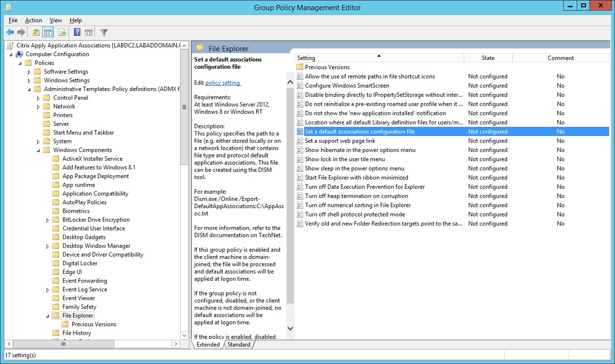Click the Back arrow toolbar icon

coord(10,32)
